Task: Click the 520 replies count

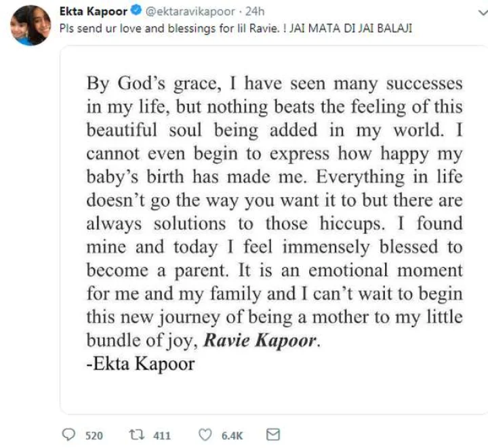Action: click(x=94, y=436)
